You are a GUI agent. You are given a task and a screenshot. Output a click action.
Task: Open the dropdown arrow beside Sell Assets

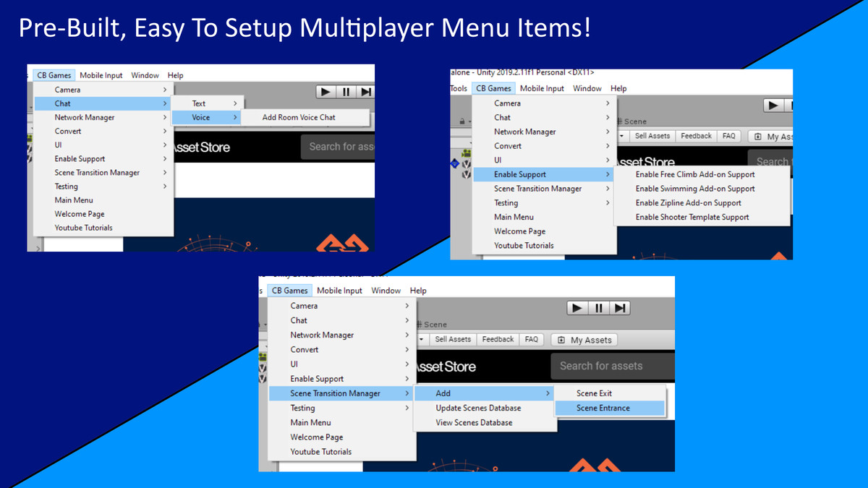pyautogui.click(x=621, y=135)
